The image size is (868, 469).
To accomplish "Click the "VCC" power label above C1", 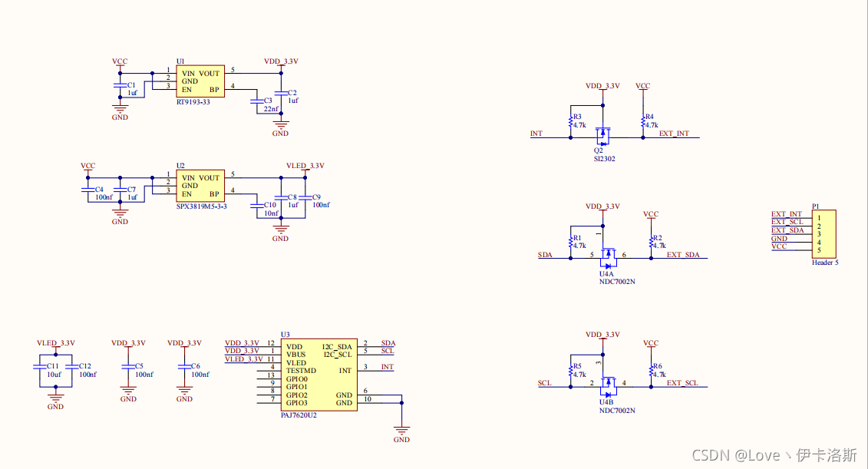I will point(120,61).
